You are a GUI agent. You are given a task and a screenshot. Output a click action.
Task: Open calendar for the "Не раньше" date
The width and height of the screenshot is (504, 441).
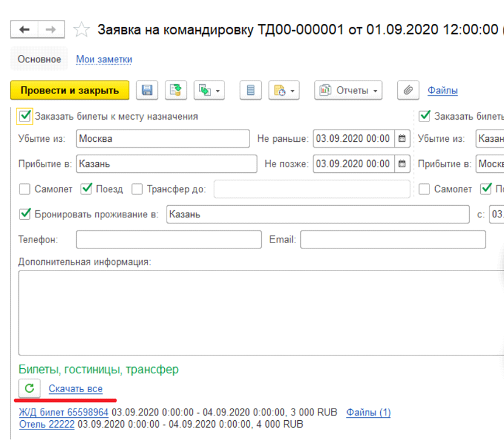pyautogui.click(x=402, y=139)
